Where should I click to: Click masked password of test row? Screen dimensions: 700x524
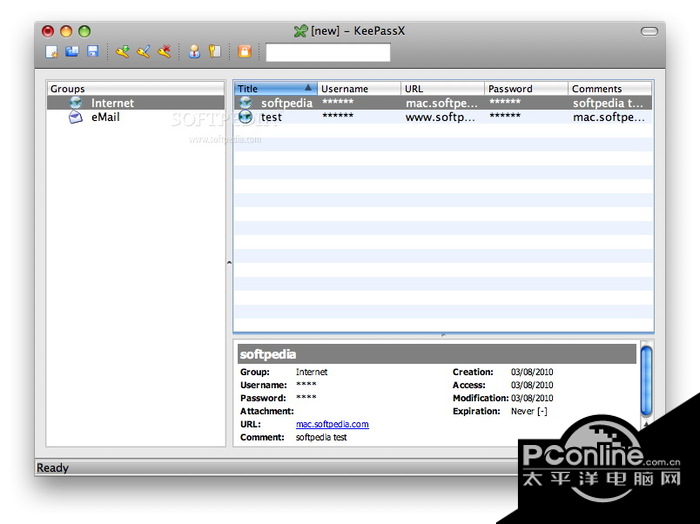[x=505, y=116]
